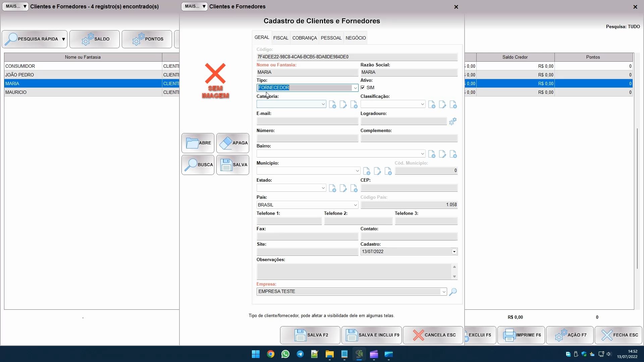Edit Classificação using pencil-document icon
Viewport: 644px width, 362px height.
(x=442, y=105)
